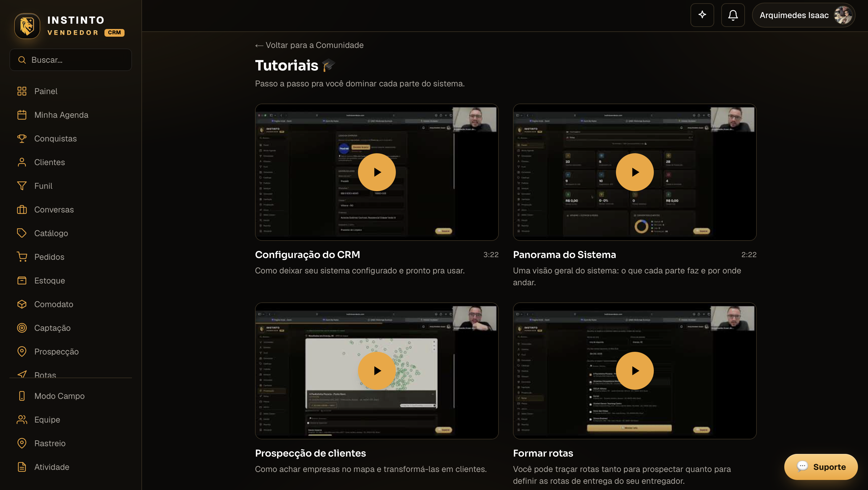This screenshot has width=868, height=490.
Task: Click Voltar para a Comunidade link
Action: pos(309,45)
